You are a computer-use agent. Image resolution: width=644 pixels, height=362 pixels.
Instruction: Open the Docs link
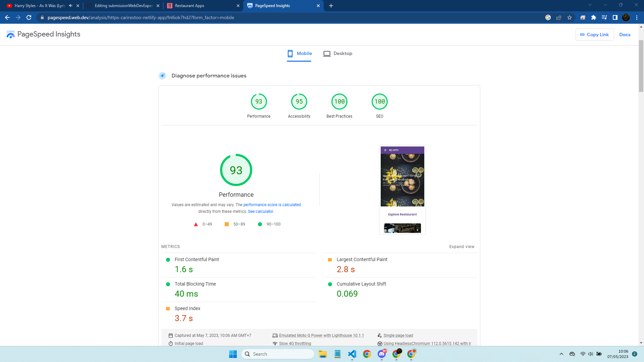coord(625,35)
